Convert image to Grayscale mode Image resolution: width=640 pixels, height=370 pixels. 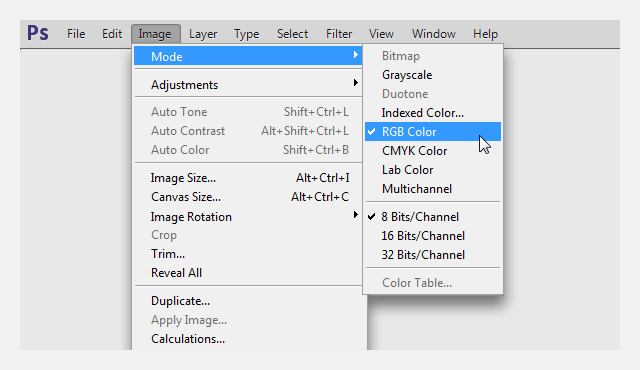coord(433,75)
